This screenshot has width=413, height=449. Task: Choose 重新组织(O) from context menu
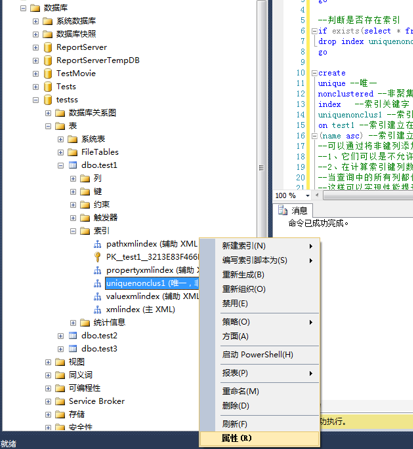pyautogui.click(x=268, y=289)
